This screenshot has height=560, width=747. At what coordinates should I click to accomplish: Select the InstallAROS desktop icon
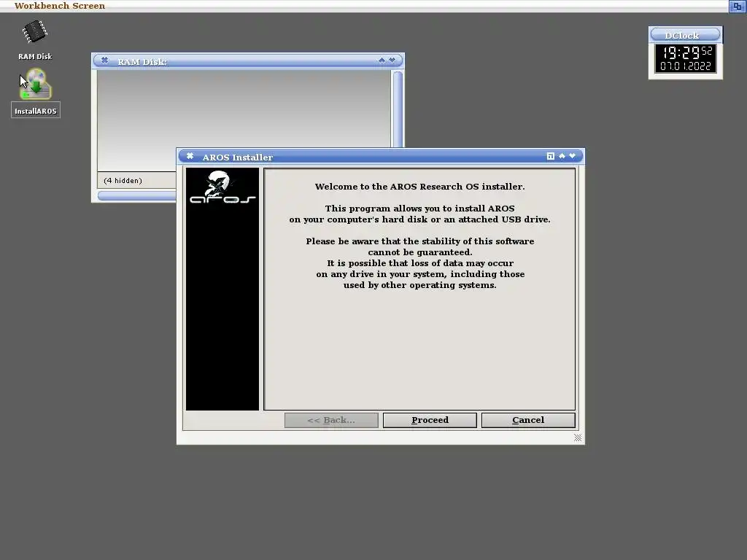point(36,93)
